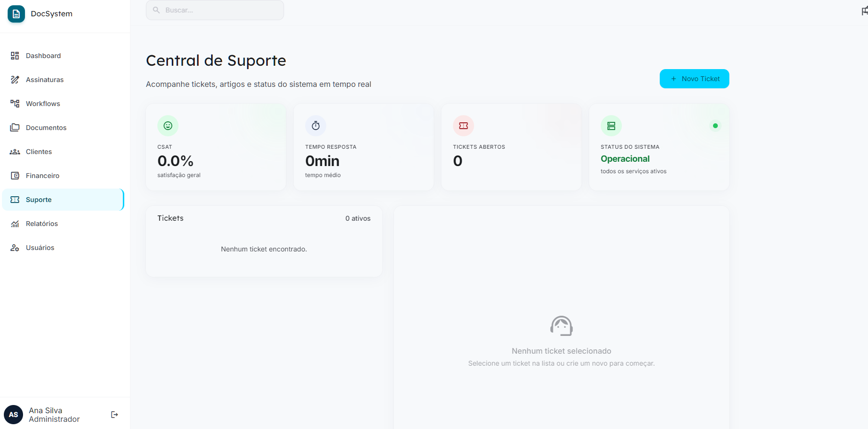Click the DocSystem brand name

pos(52,14)
